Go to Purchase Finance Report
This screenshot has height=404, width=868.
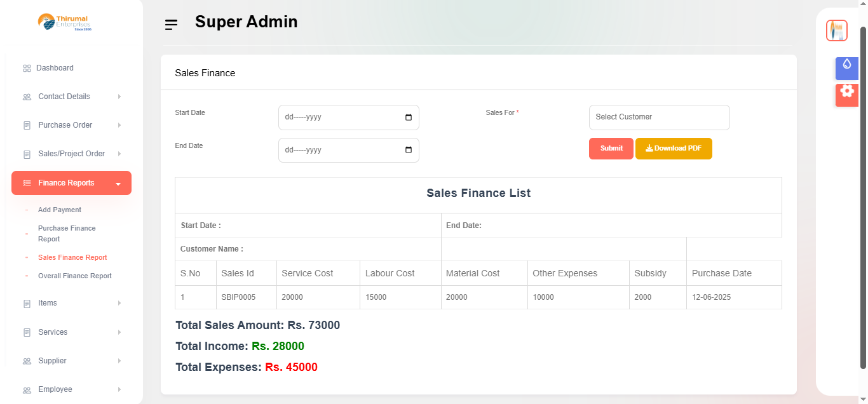[67, 233]
